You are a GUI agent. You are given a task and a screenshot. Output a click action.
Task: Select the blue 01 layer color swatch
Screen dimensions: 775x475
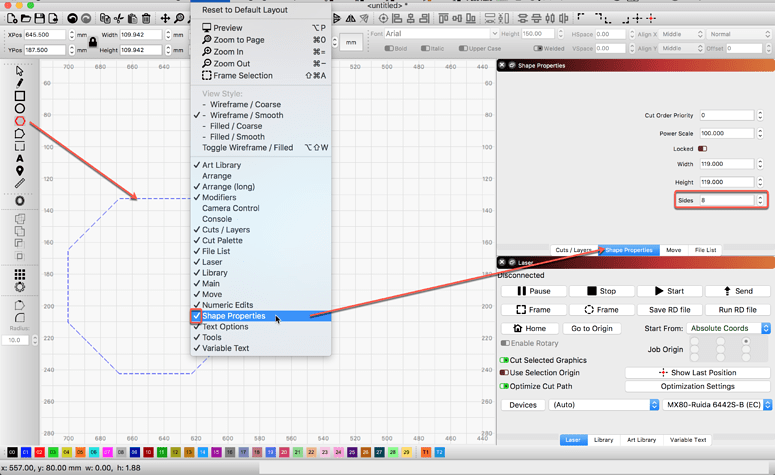coord(26,452)
